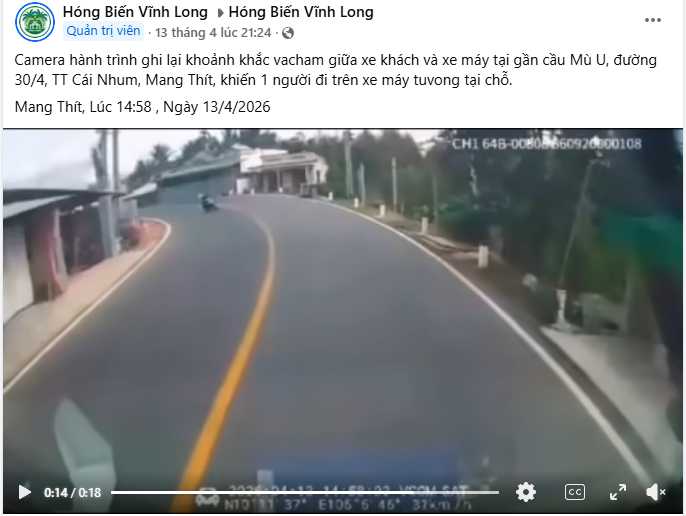Screen dimensions: 686x516
Task: Click the Quản trị viên admin badge
Action: [x=103, y=31]
